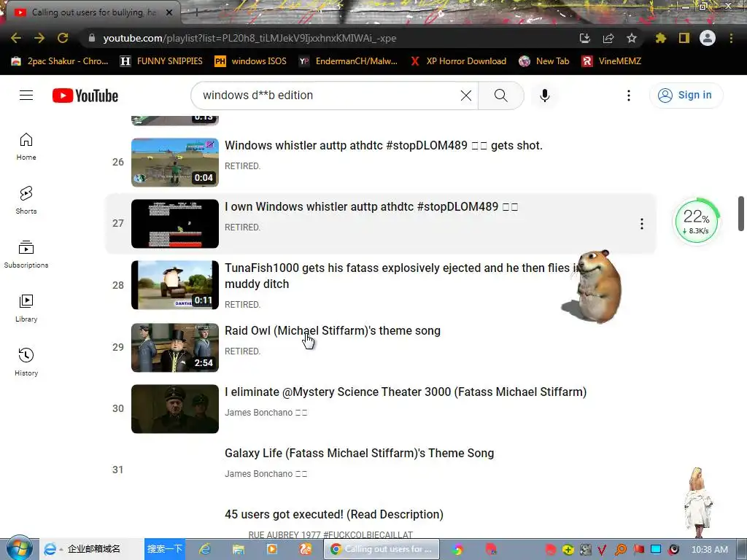The width and height of the screenshot is (747, 560).
Task: Click the page vertical scrollbar thumb
Action: coord(741,213)
